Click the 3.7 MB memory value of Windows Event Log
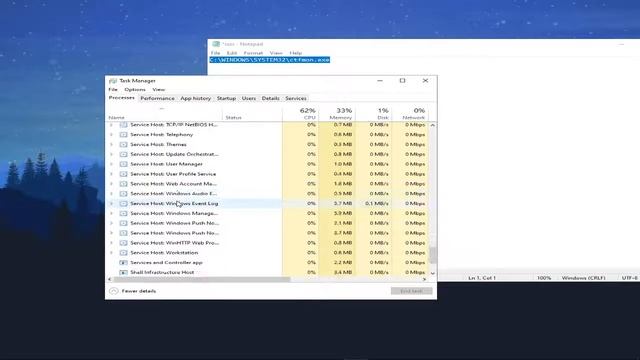Viewport: 640px width, 360px height. pos(343,203)
